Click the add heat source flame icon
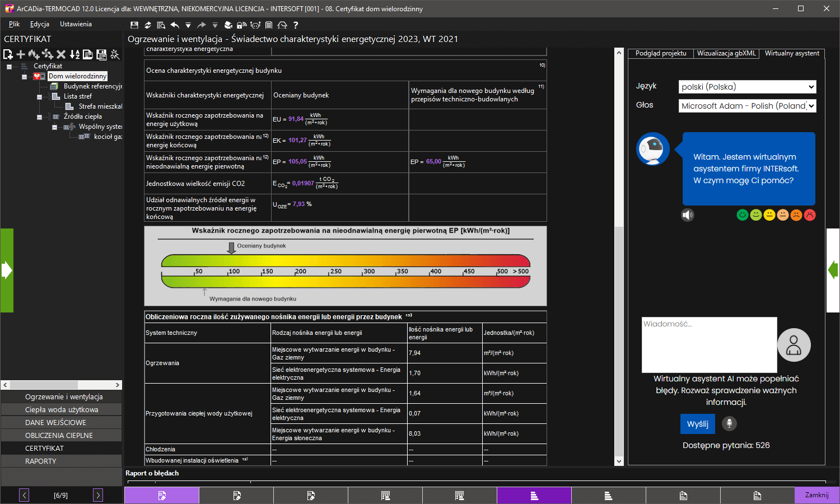 pyautogui.click(x=34, y=54)
